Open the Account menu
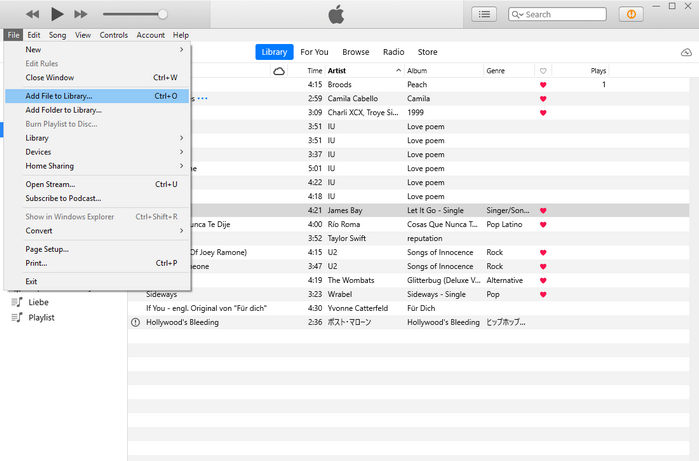The image size is (699, 461). pos(151,35)
